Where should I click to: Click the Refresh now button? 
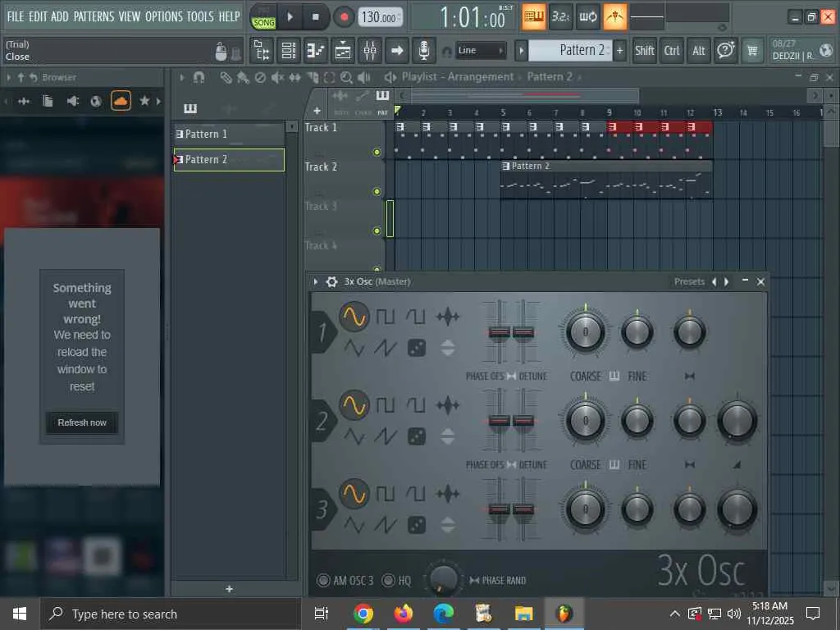[x=82, y=422]
